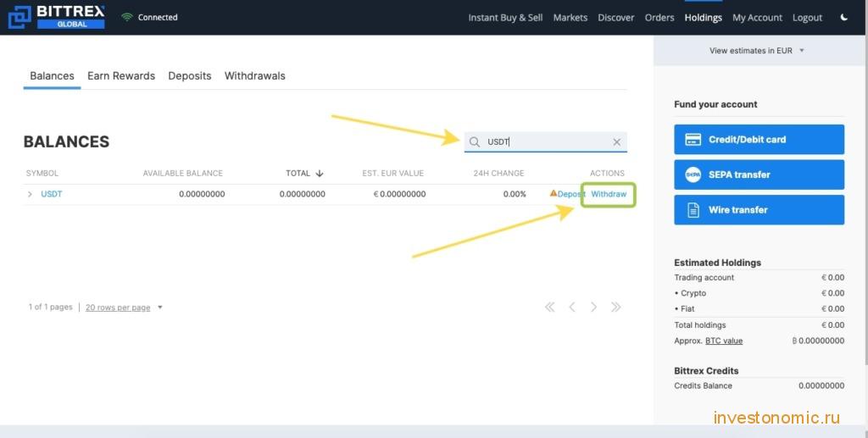Clear the USDT search with X icon
This screenshot has height=438, width=868.
(x=617, y=142)
